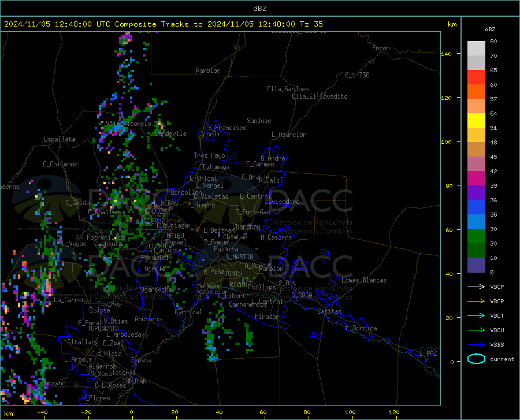Pick the orange 57–60 dBZ color band

coord(476,92)
